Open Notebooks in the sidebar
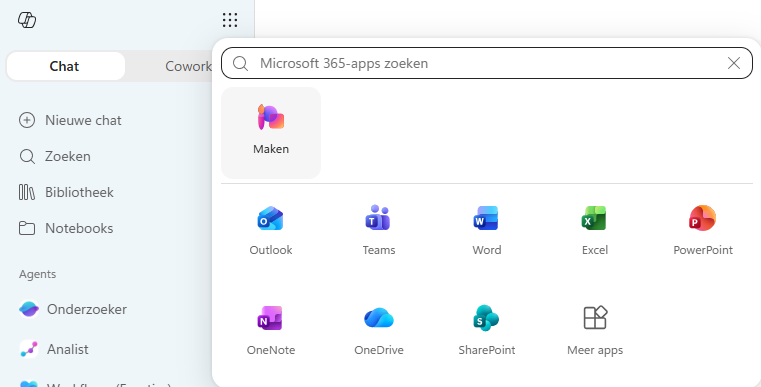Image resolution: width=761 pixels, height=387 pixels. point(66,228)
